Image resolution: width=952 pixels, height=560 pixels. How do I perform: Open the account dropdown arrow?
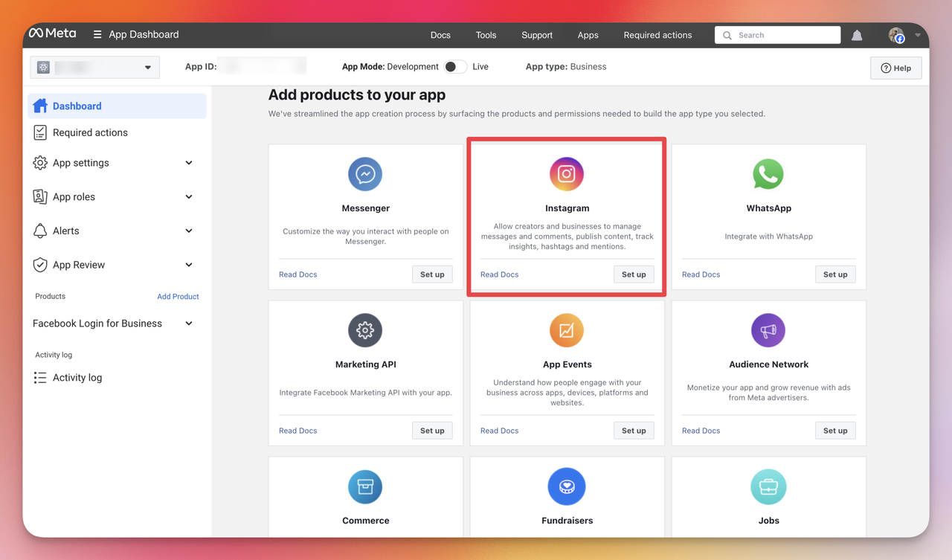pos(918,35)
